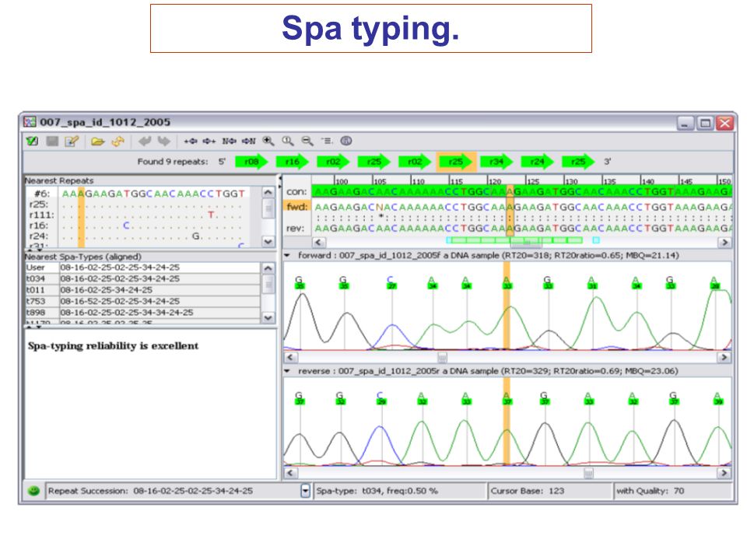Zoom out with the minus magnifier

click(307, 141)
